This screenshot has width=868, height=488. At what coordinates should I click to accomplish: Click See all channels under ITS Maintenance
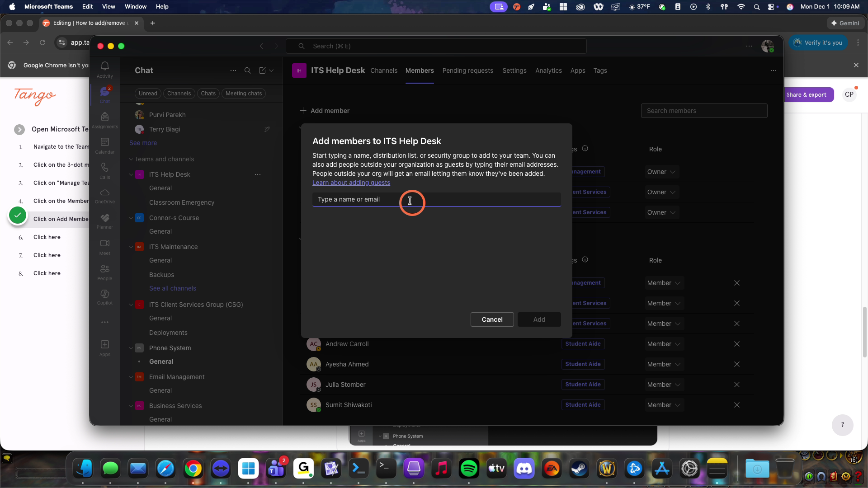click(173, 288)
